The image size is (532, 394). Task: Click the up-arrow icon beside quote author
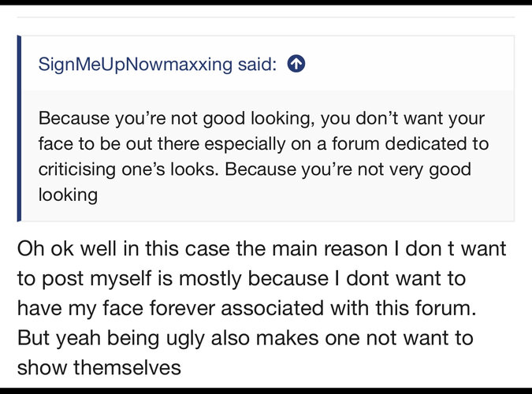[296, 64]
